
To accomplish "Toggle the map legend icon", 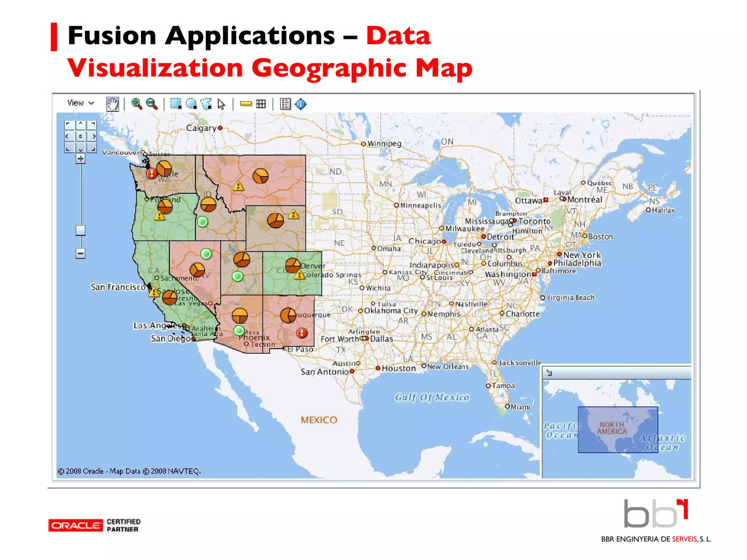I will pos(285,104).
